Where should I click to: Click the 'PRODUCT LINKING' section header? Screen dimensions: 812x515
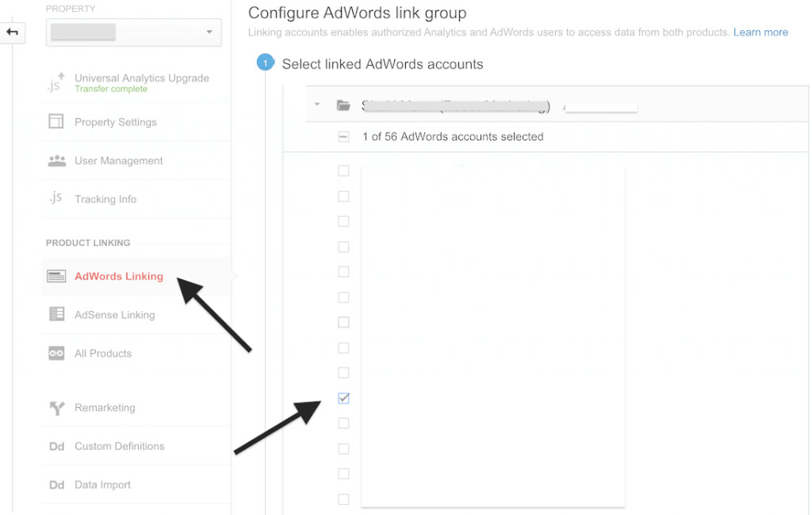point(88,243)
